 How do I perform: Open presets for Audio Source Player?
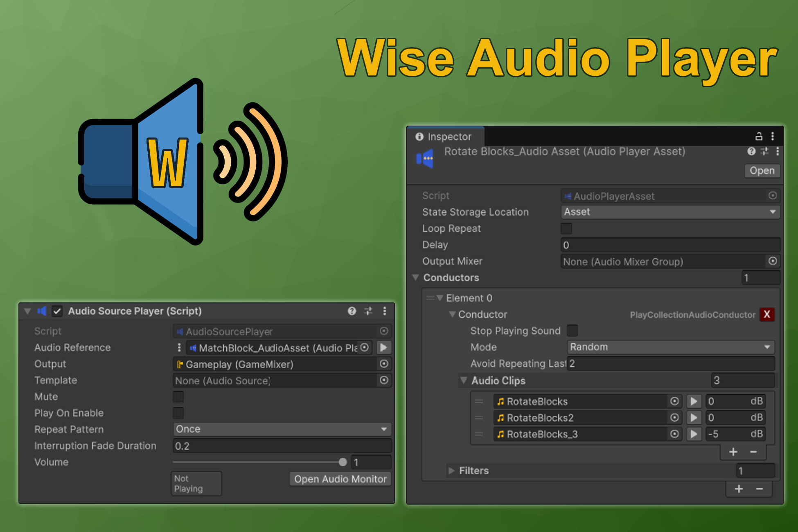pyautogui.click(x=368, y=311)
